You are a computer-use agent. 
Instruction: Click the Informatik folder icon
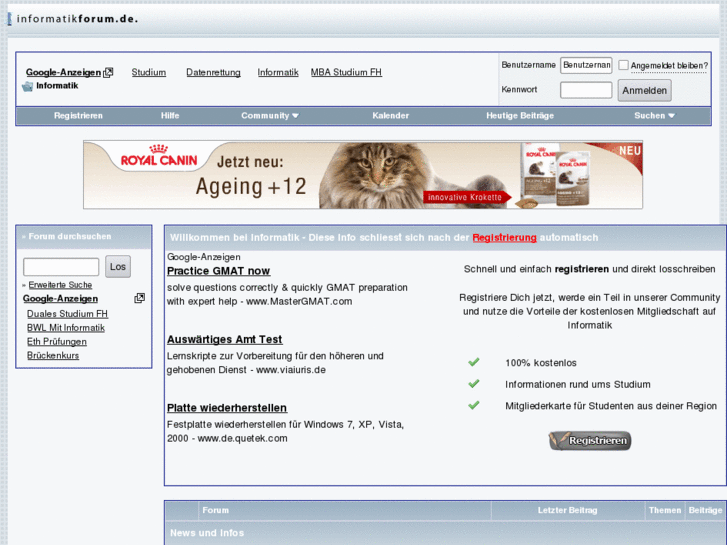(x=28, y=86)
